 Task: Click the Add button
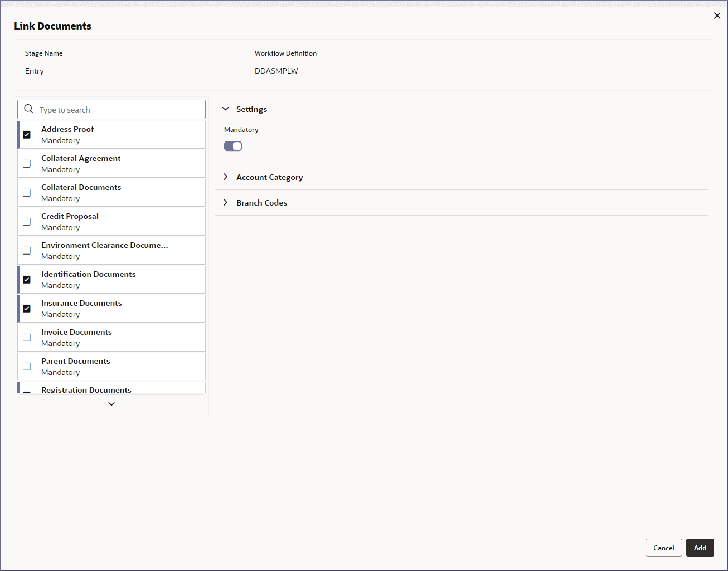click(700, 548)
